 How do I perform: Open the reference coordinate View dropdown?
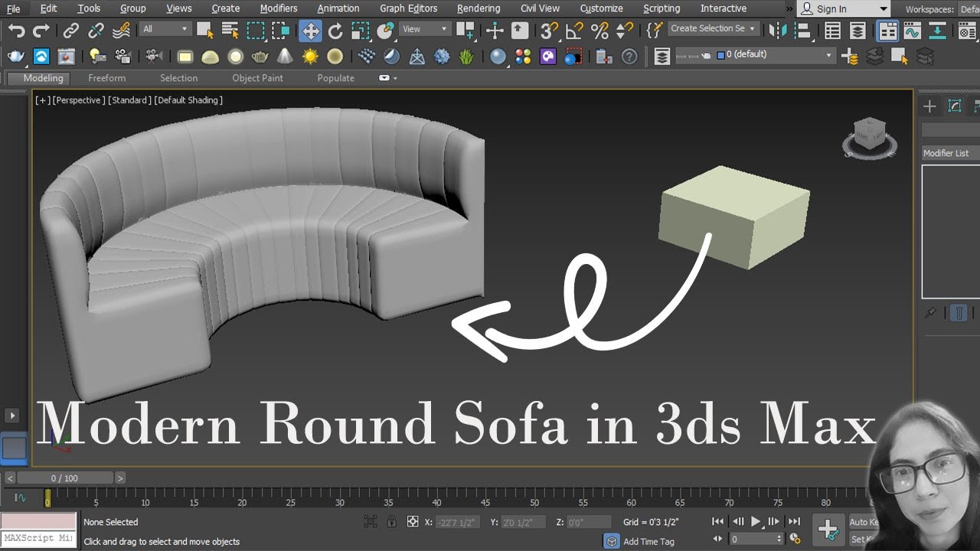[x=425, y=29]
